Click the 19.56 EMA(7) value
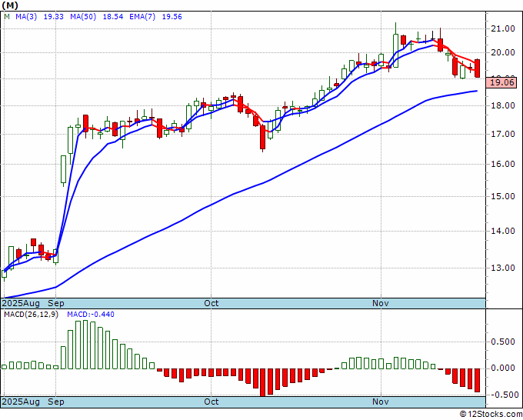Viewport: 523px width, 420px height. [x=172, y=17]
